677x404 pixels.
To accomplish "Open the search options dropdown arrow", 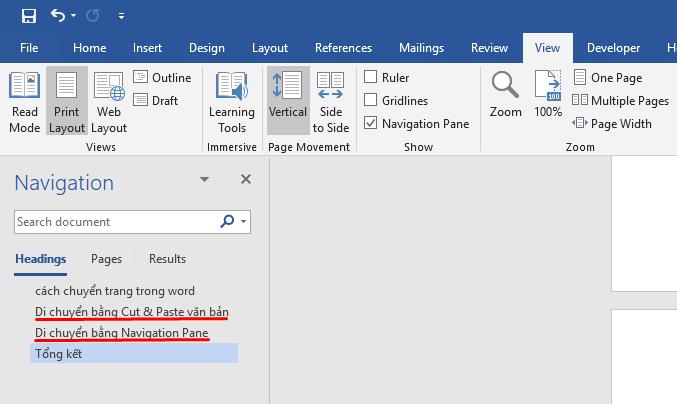I will point(244,221).
